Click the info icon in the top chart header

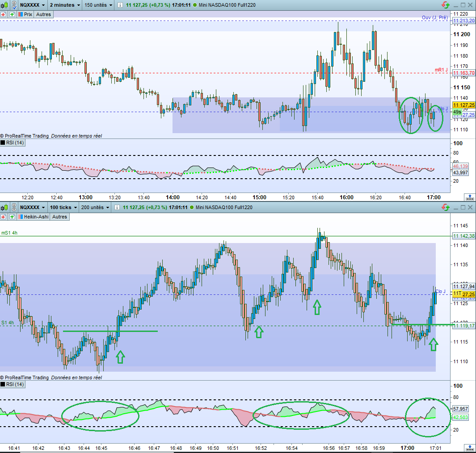(120, 5)
